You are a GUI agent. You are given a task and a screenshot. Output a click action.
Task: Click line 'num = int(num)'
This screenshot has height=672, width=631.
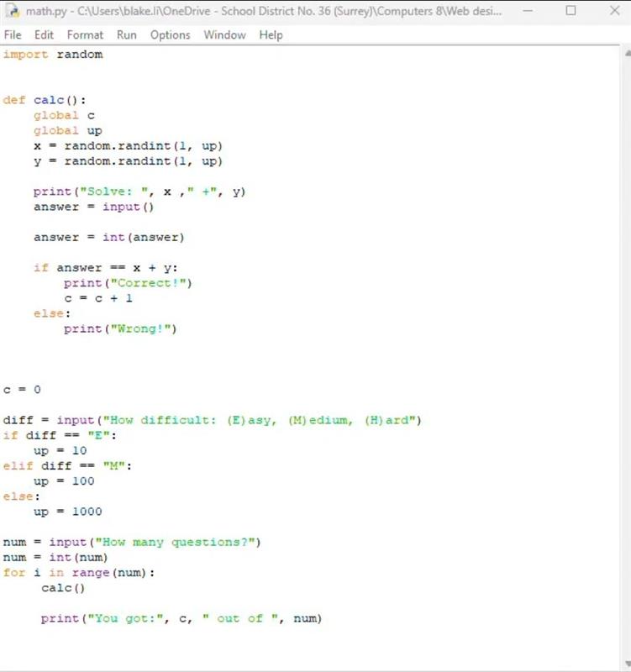pos(55,557)
